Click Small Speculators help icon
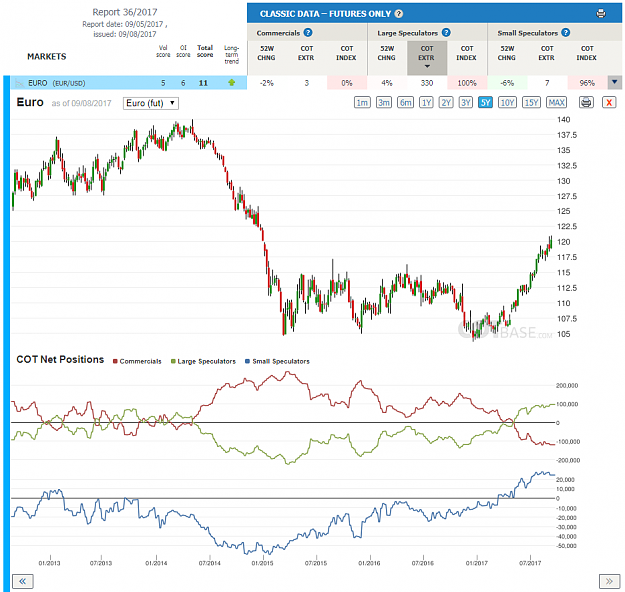625x592 pixels. click(565, 33)
